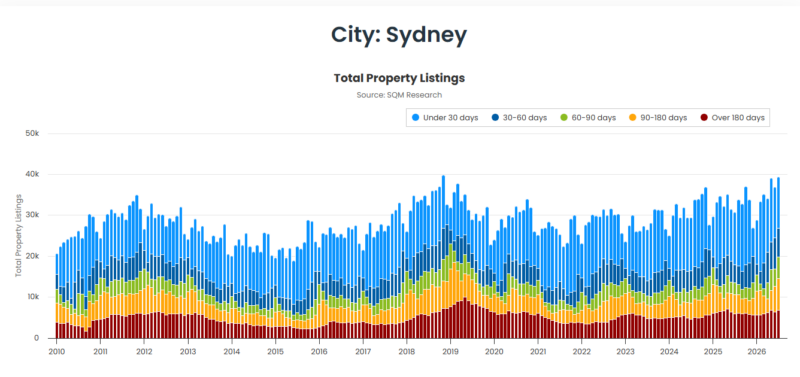Click the 2014 x-axis label
Screen dimensions: 800x377
pyautogui.click(x=232, y=352)
